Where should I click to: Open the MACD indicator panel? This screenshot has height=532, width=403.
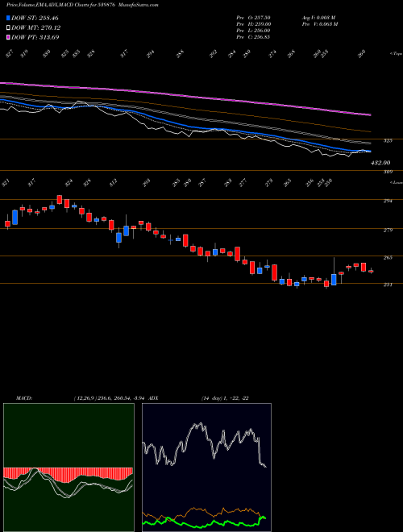[x=69, y=468]
